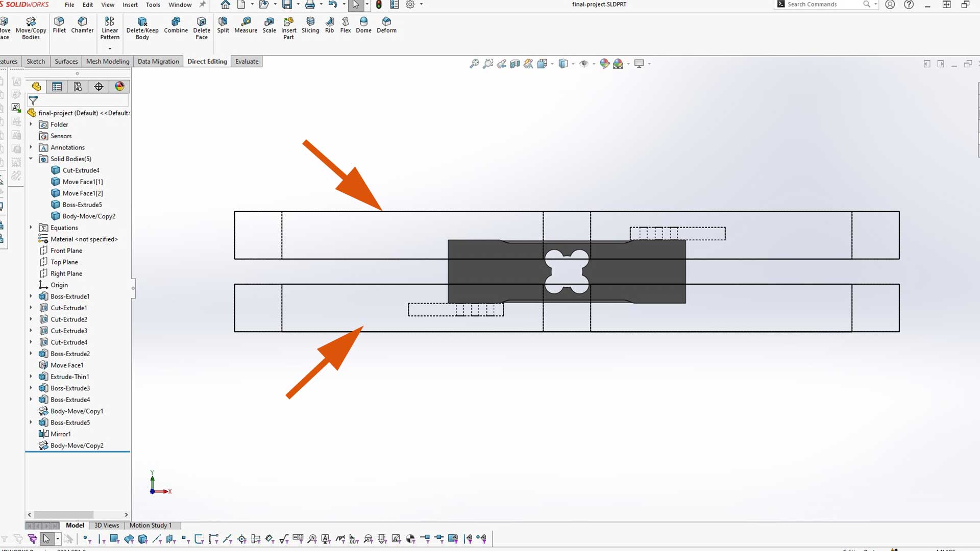Open the Tools menu
The width and height of the screenshot is (980, 551).
153,5
